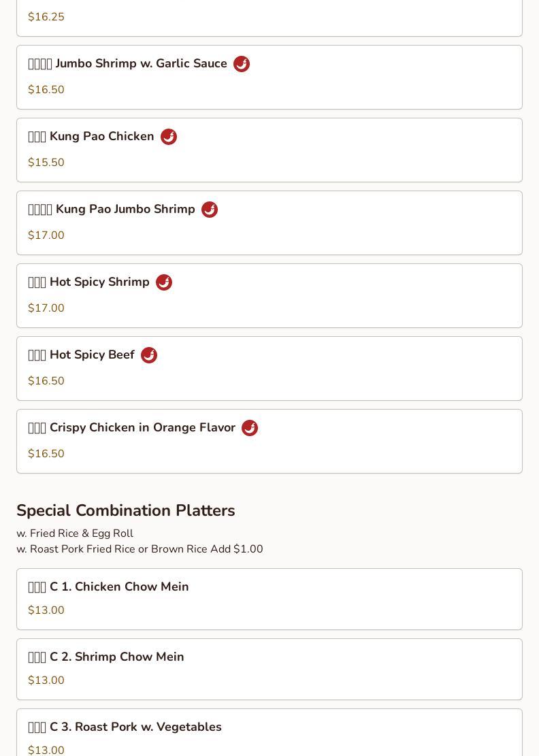Open Hot Spicy Shrimp item

99,282
